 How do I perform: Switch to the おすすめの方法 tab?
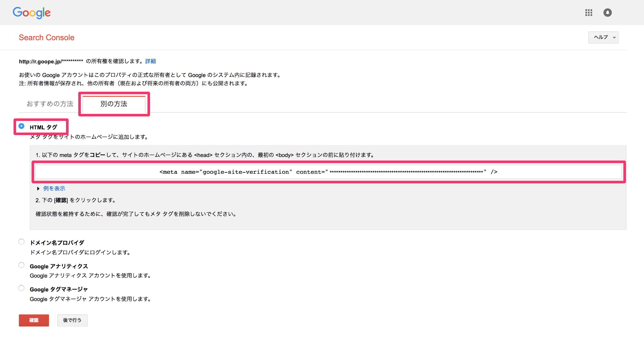click(50, 104)
